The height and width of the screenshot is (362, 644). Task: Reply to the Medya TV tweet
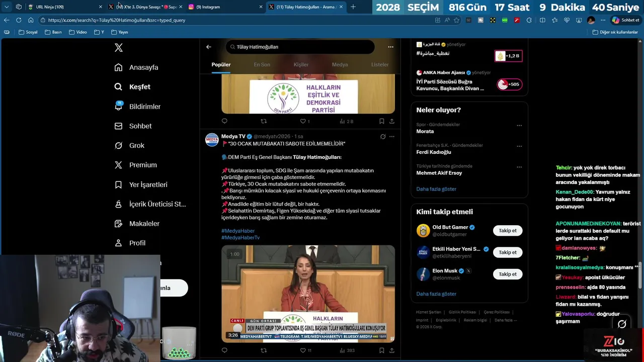coord(224,350)
